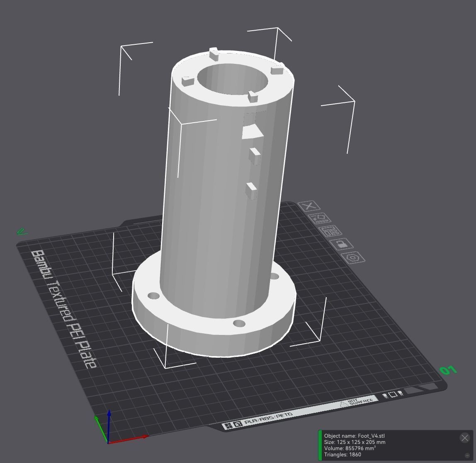
Task: Click the PLA/ABS/PETG label on plate edge
Action: tap(268, 419)
